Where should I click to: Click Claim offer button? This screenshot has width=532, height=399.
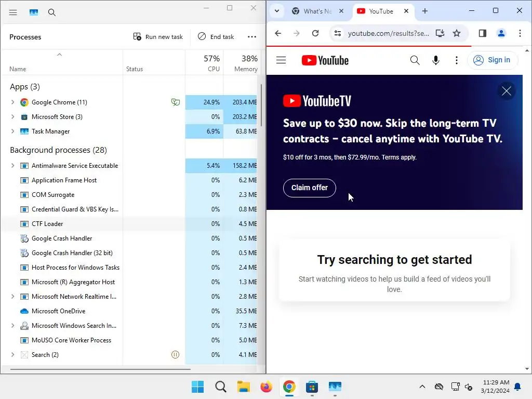click(x=310, y=188)
